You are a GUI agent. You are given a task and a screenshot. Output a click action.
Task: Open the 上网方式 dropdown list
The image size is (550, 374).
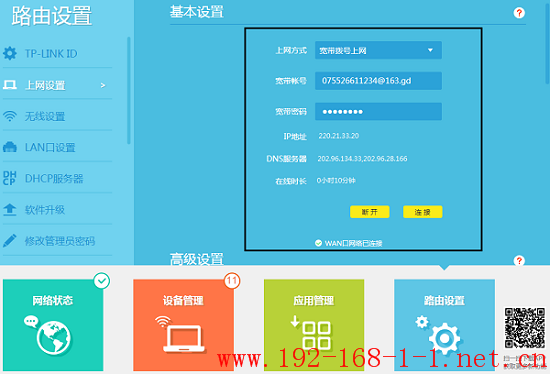pyautogui.click(x=378, y=50)
